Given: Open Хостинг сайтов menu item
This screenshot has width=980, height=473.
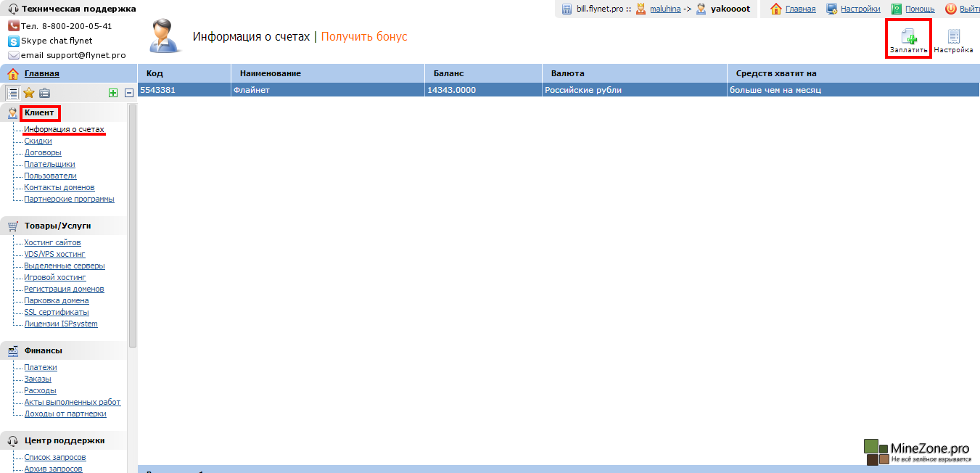Looking at the screenshot, I should 52,242.
